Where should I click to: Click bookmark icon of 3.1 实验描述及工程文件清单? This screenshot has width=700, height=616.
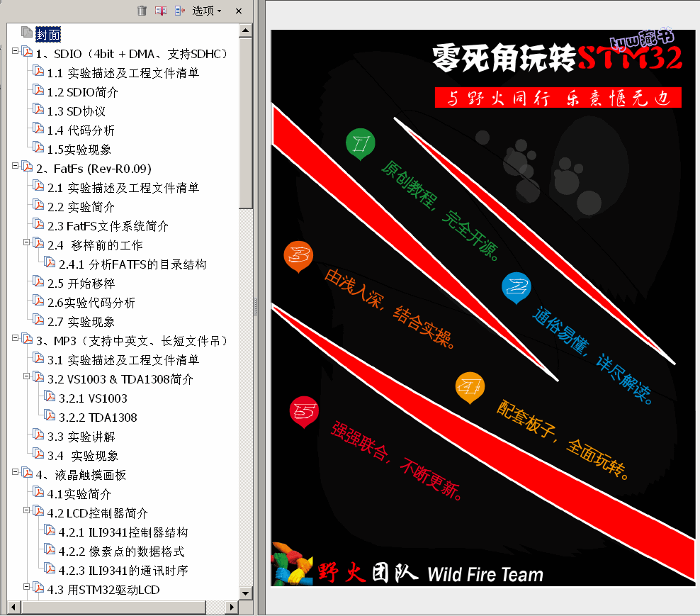[39, 358]
